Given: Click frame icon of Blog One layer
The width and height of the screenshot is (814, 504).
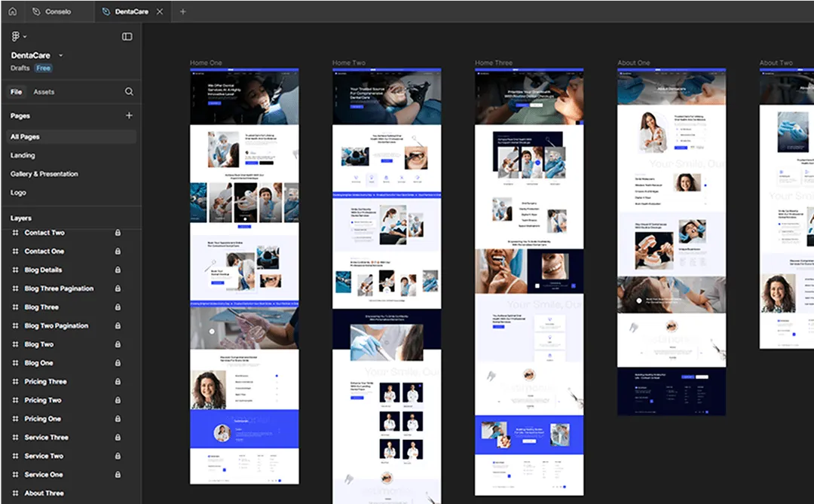Looking at the screenshot, I should [x=16, y=363].
